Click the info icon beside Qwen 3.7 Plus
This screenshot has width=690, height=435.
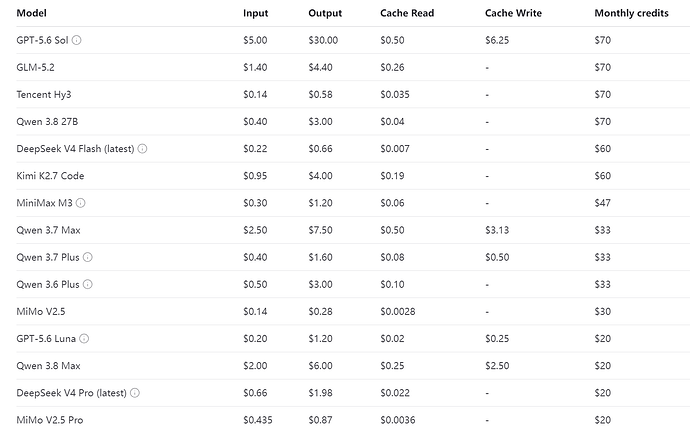tap(88, 257)
